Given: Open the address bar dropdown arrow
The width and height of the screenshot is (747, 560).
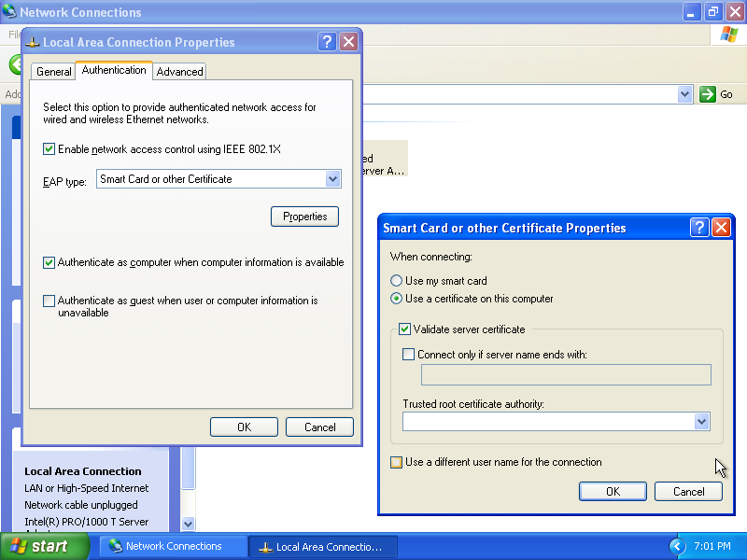Looking at the screenshot, I should tap(684, 94).
